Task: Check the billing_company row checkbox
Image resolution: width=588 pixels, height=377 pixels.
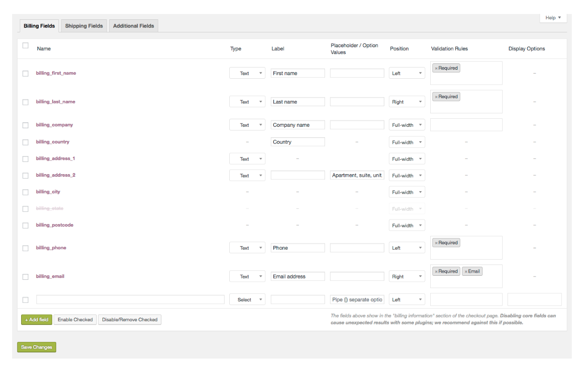Action: click(25, 125)
